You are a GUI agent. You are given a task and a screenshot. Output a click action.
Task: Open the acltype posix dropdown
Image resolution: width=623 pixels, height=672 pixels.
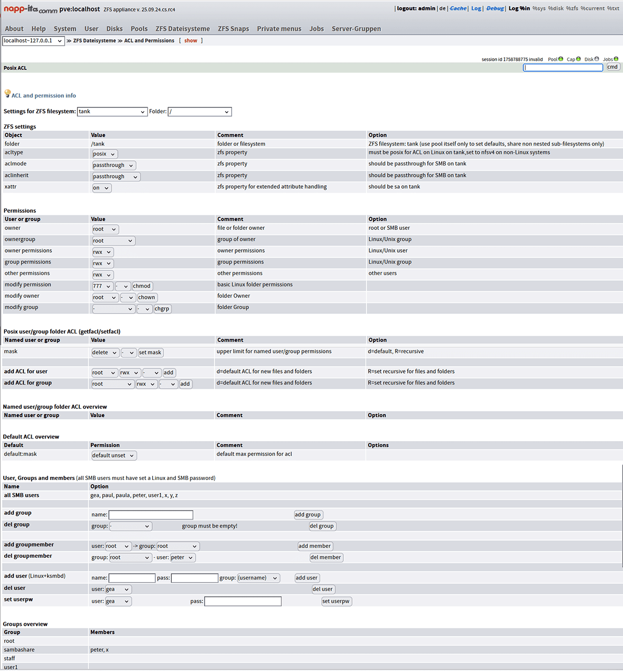point(105,154)
